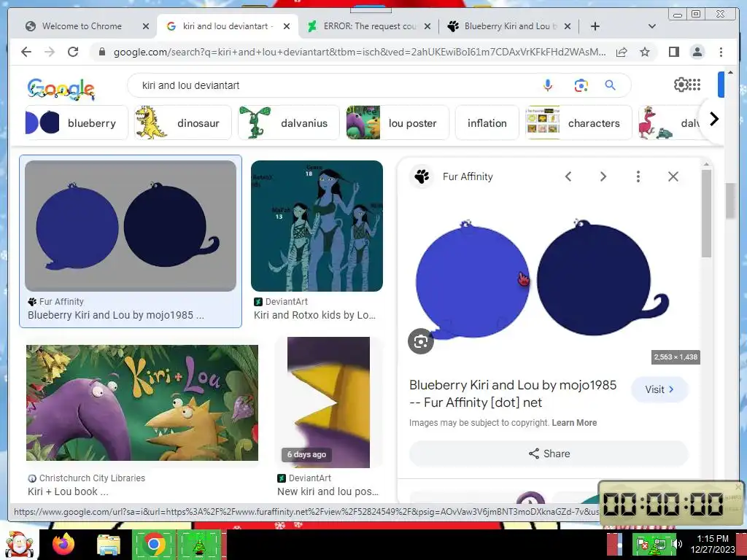Select the inflation suggestion chip
747x560 pixels.
(487, 122)
